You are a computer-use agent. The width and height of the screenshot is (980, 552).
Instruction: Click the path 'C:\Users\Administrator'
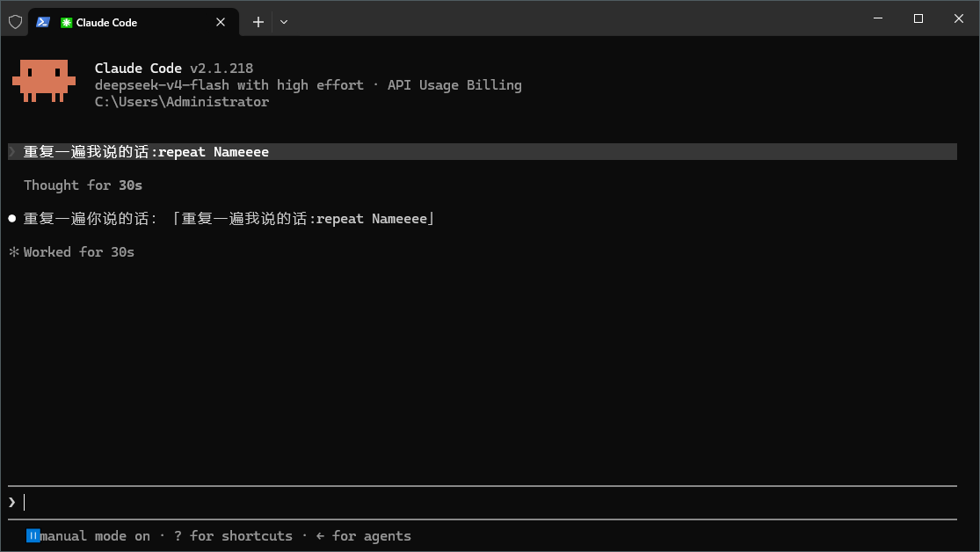(182, 102)
